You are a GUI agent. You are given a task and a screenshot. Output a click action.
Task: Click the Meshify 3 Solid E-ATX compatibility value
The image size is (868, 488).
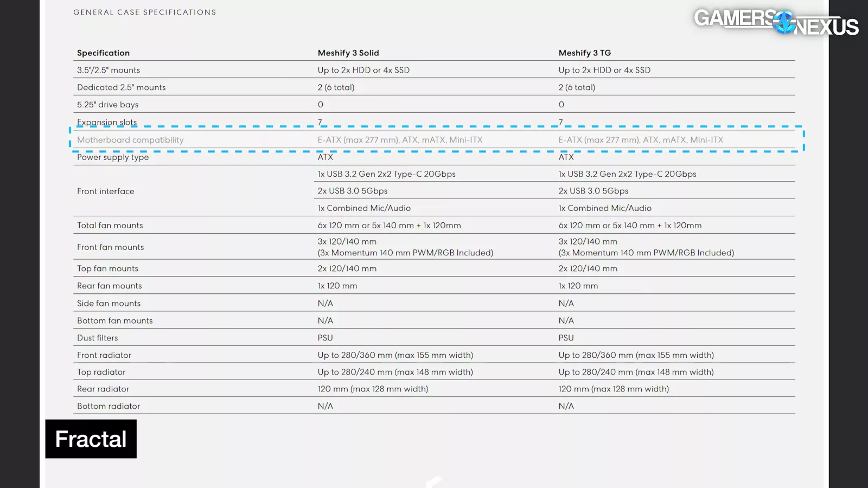(x=400, y=140)
